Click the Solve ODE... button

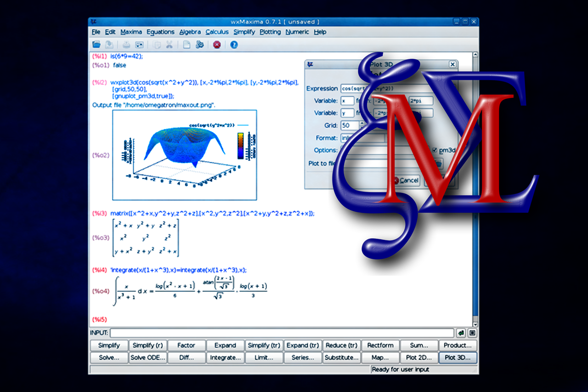(148, 358)
